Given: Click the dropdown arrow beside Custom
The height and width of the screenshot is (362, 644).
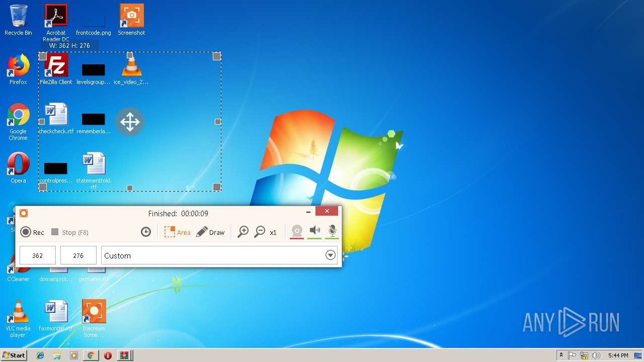Looking at the screenshot, I should click(x=331, y=255).
